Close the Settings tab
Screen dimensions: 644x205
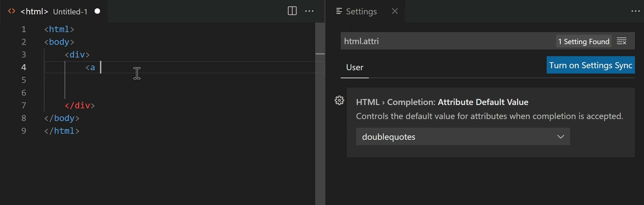(395, 11)
